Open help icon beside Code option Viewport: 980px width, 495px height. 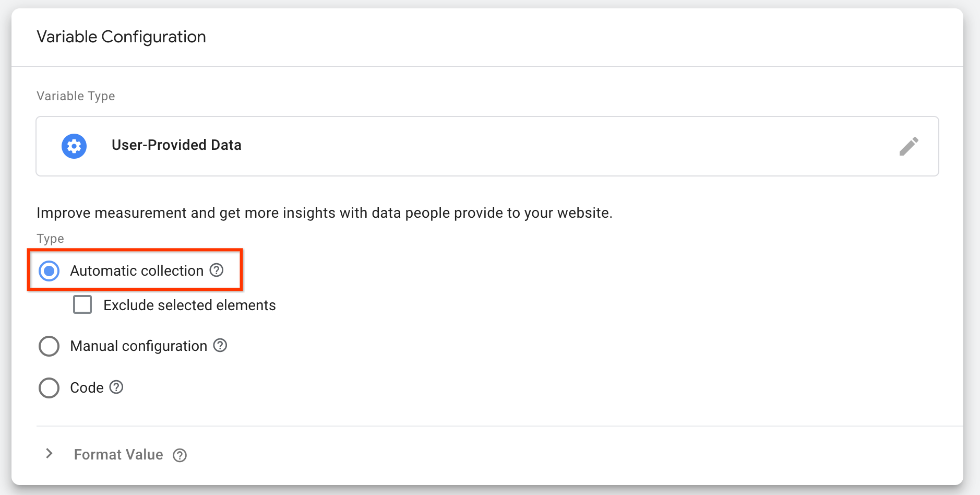pyautogui.click(x=116, y=387)
